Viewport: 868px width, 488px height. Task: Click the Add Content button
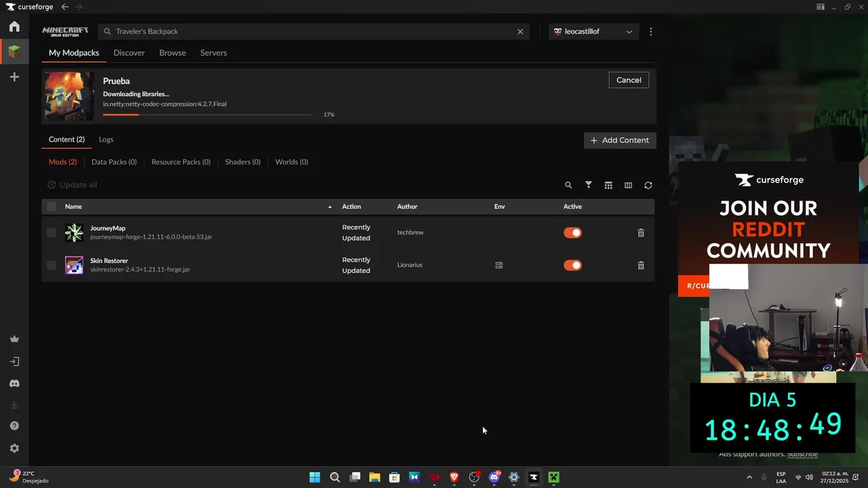[x=620, y=140]
